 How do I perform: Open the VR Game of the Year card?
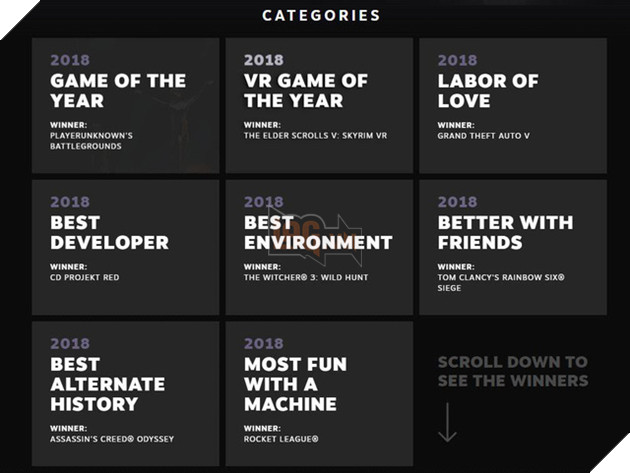(319, 106)
